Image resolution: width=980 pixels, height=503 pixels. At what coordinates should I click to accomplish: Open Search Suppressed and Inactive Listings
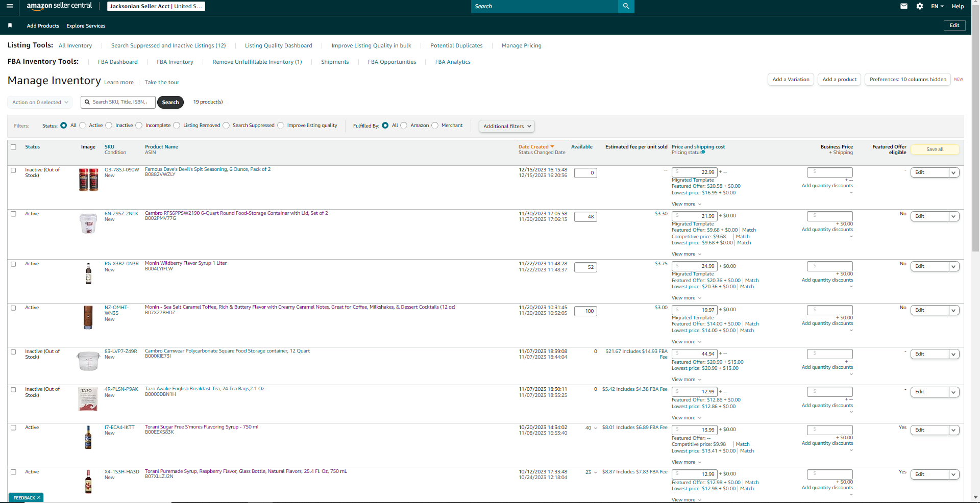pyautogui.click(x=168, y=45)
